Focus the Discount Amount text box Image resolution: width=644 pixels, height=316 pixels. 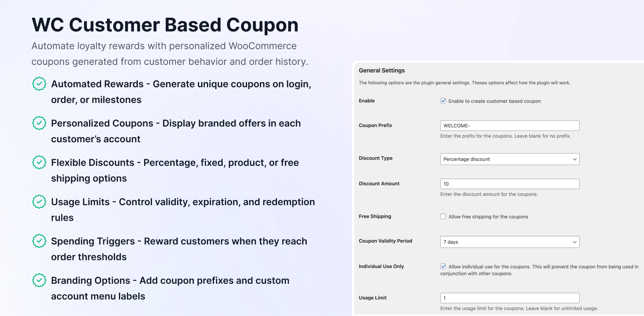pyautogui.click(x=509, y=184)
